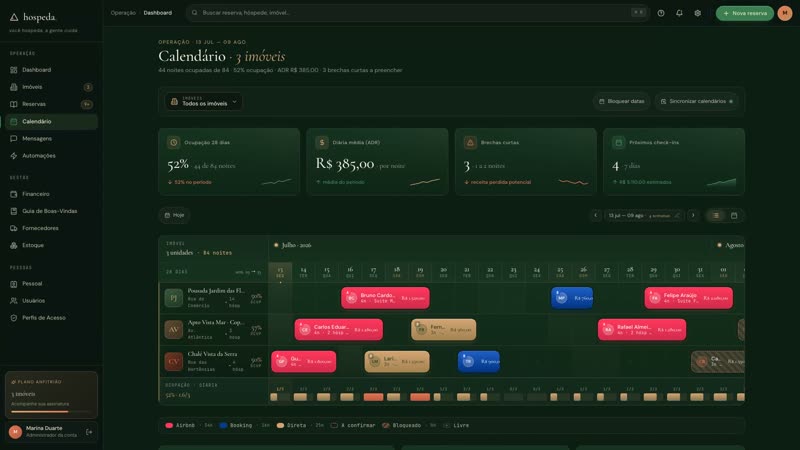Click the Estoque sidebar icon

coord(14,245)
